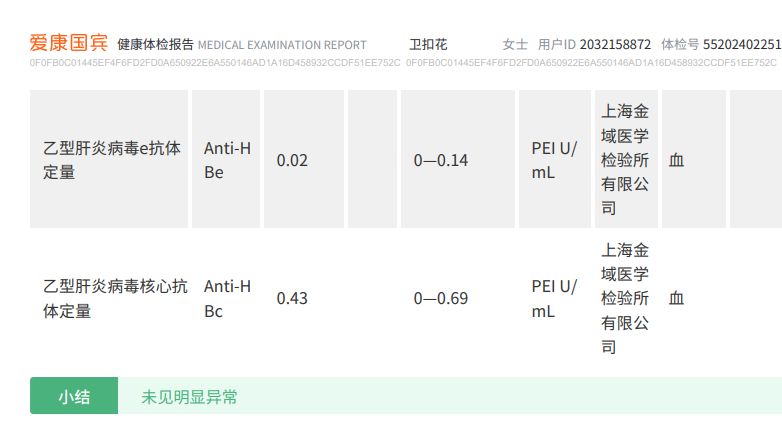
Task: Select the result value 0.43
Action: coord(292,298)
